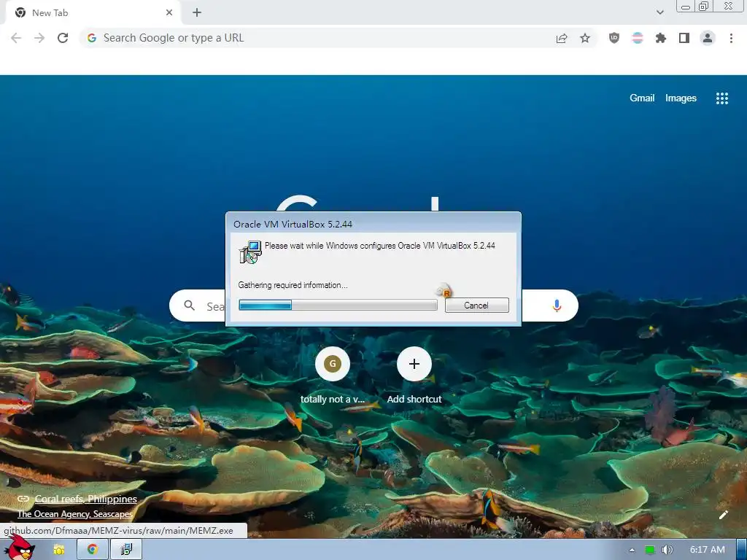Customize this page with the pencil icon

724,515
